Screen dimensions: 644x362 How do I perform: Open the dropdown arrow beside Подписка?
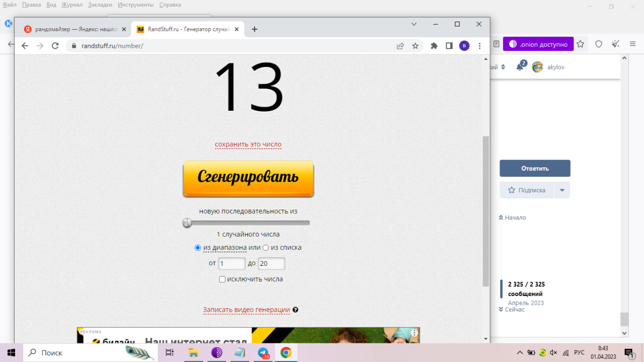pos(562,190)
